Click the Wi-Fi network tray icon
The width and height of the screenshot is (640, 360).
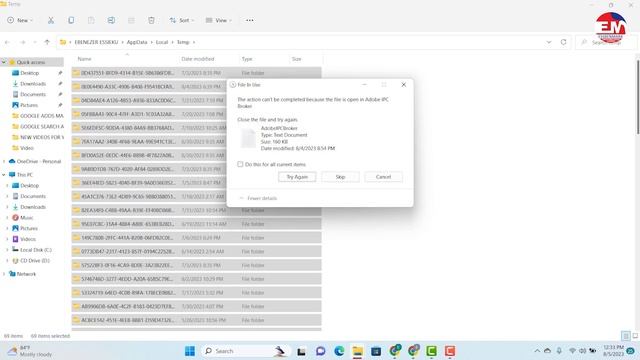click(x=572, y=351)
